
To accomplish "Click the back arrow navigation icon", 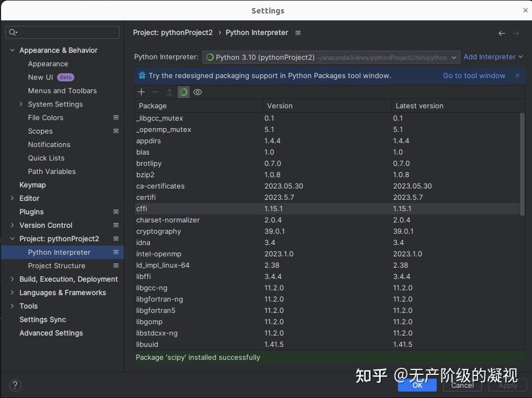I will click(x=502, y=33).
